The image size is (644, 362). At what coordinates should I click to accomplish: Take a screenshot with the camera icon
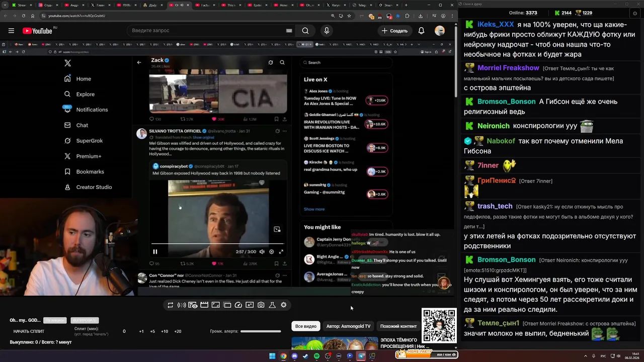click(261, 305)
